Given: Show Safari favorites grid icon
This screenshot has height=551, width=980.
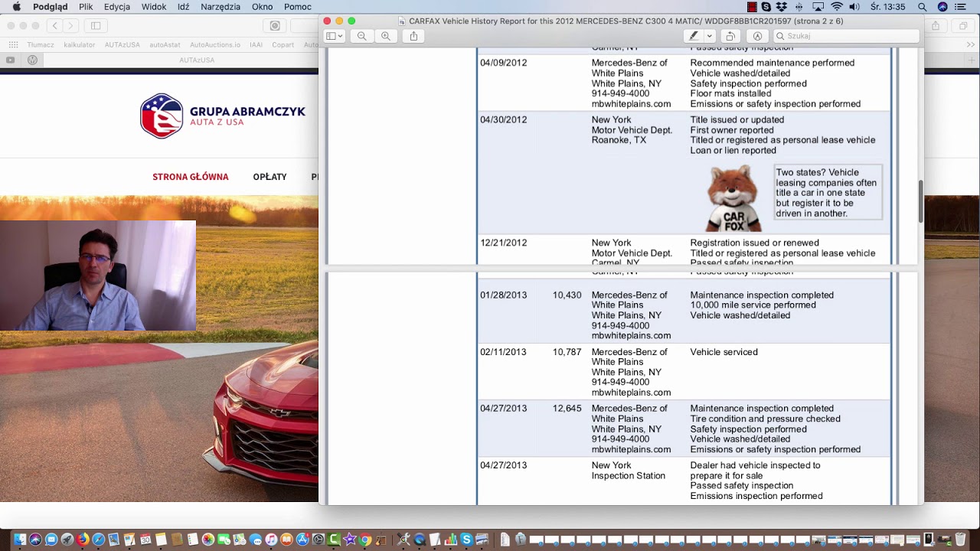Looking at the screenshot, I should pyautogui.click(x=13, y=45).
